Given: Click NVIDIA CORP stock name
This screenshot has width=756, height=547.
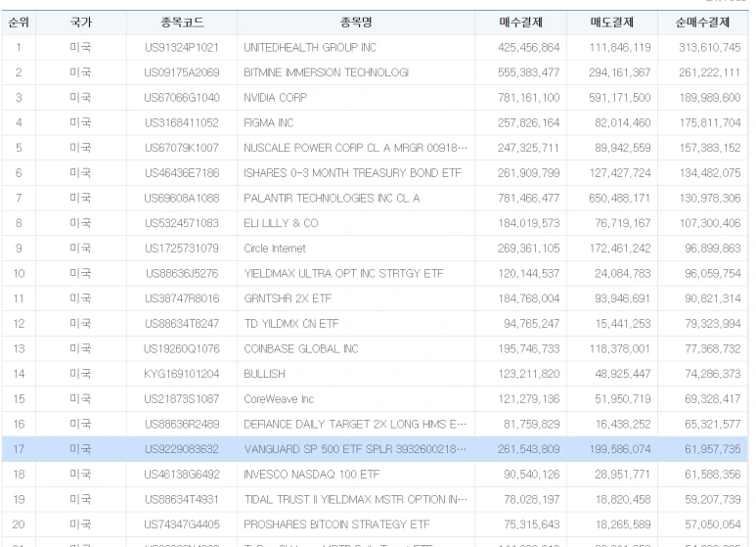Looking at the screenshot, I should tap(275, 98).
